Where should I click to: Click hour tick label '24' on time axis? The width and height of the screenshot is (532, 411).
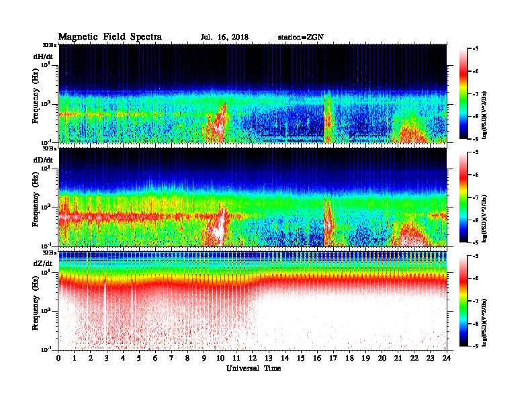pos(447,359)
